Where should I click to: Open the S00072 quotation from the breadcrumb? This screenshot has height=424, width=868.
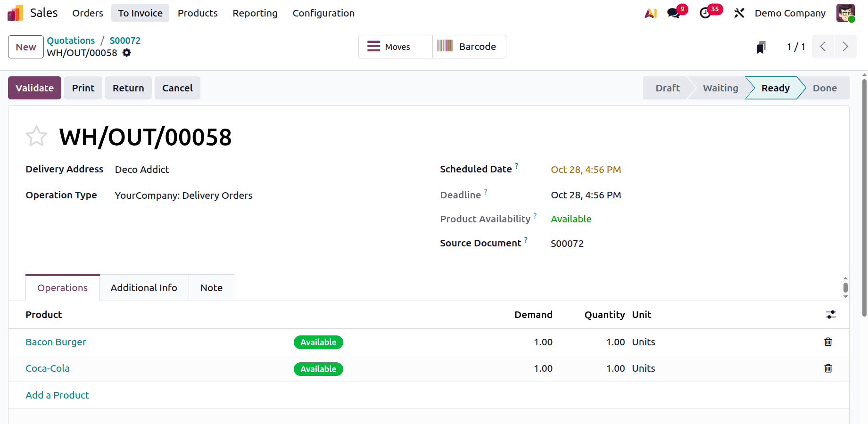[x=124, y=41]
